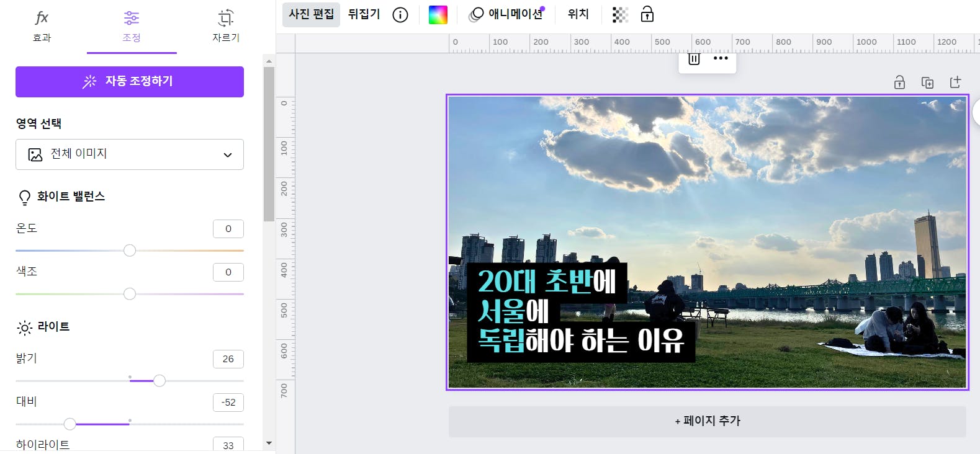The width and height of the screenshot is (980, 454).
Task: Click the 밝기 brightness slider handle
Action: 160,381
